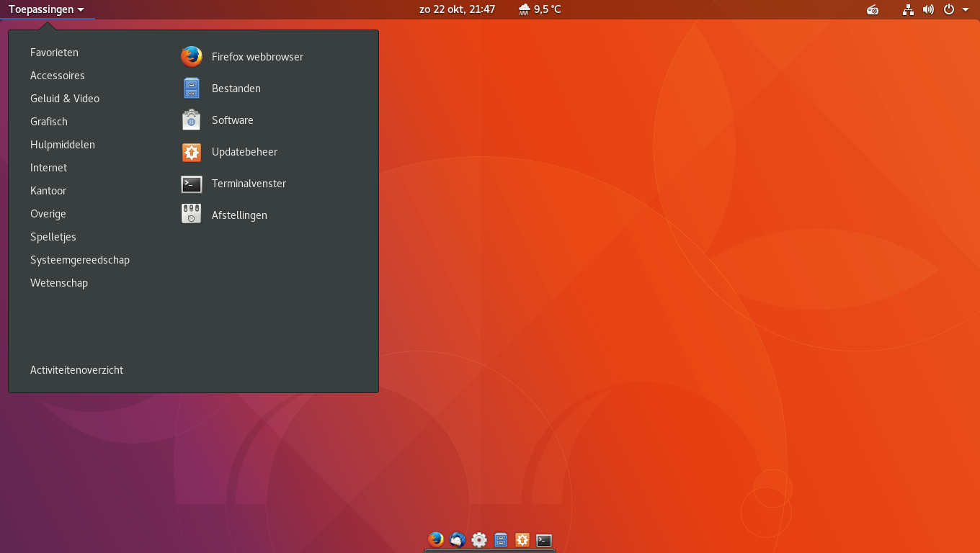The width and height of the screenshot is (980, 553).
Task: Open the Software store entry
Action: pos(232,120)
